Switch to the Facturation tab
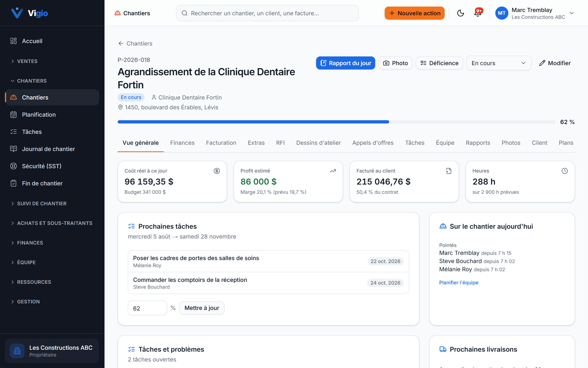588x368 pixels. (221, 143)
